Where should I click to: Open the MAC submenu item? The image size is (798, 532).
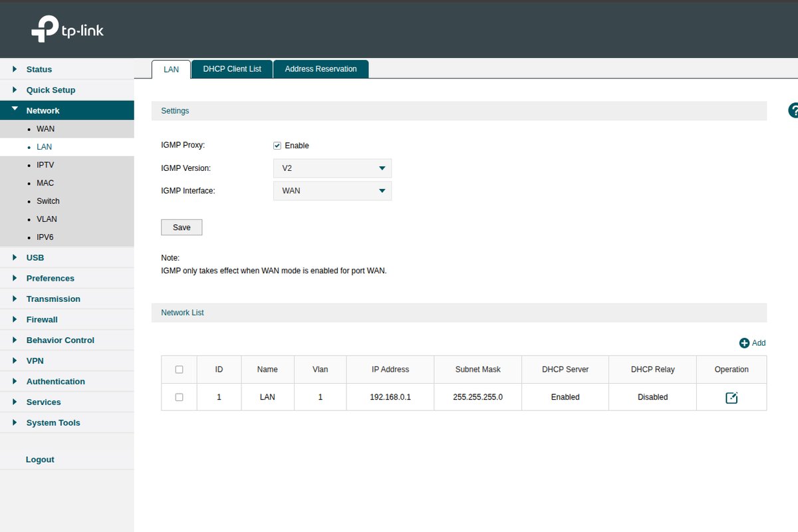(66, 183)
